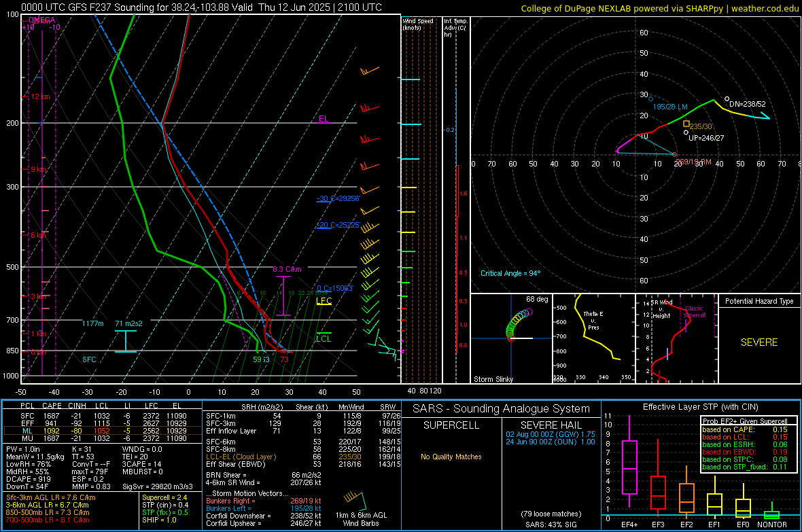Click the SFC-1km shear row label
802x532 pixels.
coord(221,416)
